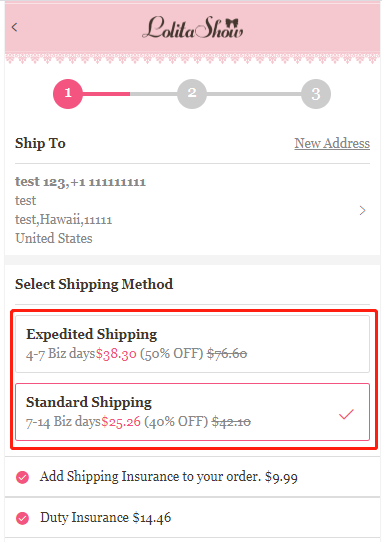Click the Add Shipping Insurance label text
This screenshot has height=542, width=382.
(x=168, y=477)
